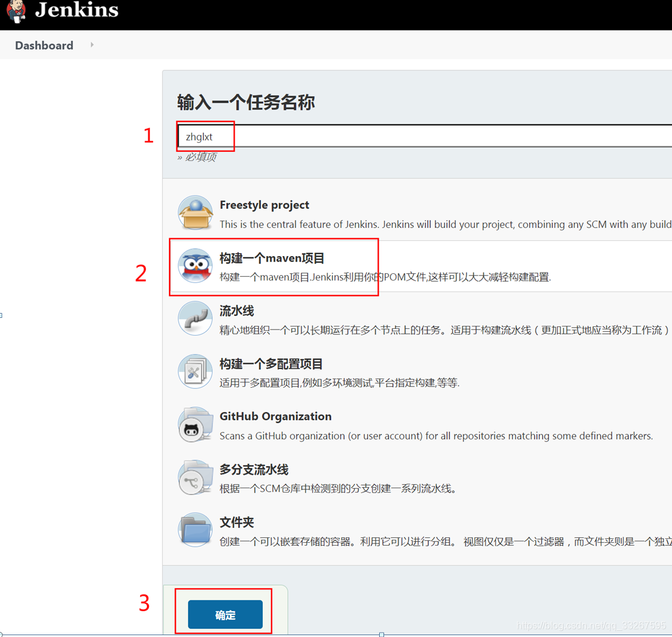Click the multi-branch SCM description text
This screenshot has height=637, width=672.
pyautogui.click(x=338, y=488)
